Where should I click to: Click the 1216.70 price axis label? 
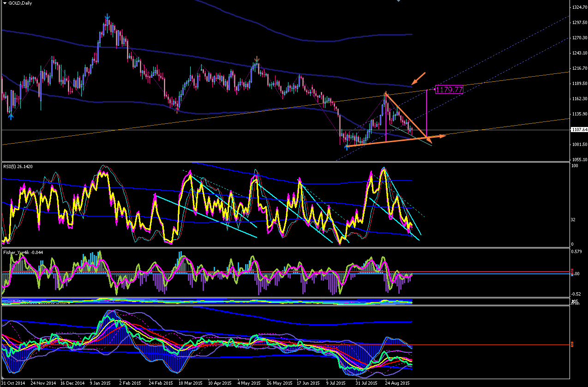(579, 68)
